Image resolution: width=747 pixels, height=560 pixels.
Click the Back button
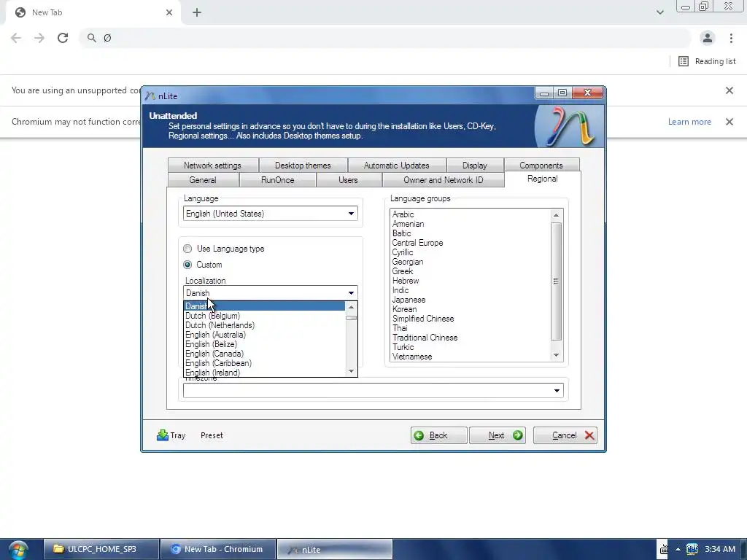(438, 435)
